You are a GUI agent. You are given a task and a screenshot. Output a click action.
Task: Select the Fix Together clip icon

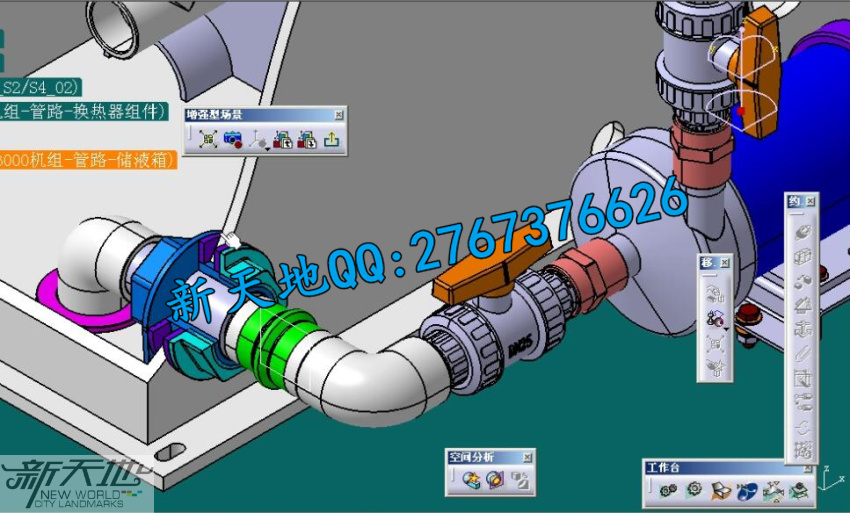802,354
